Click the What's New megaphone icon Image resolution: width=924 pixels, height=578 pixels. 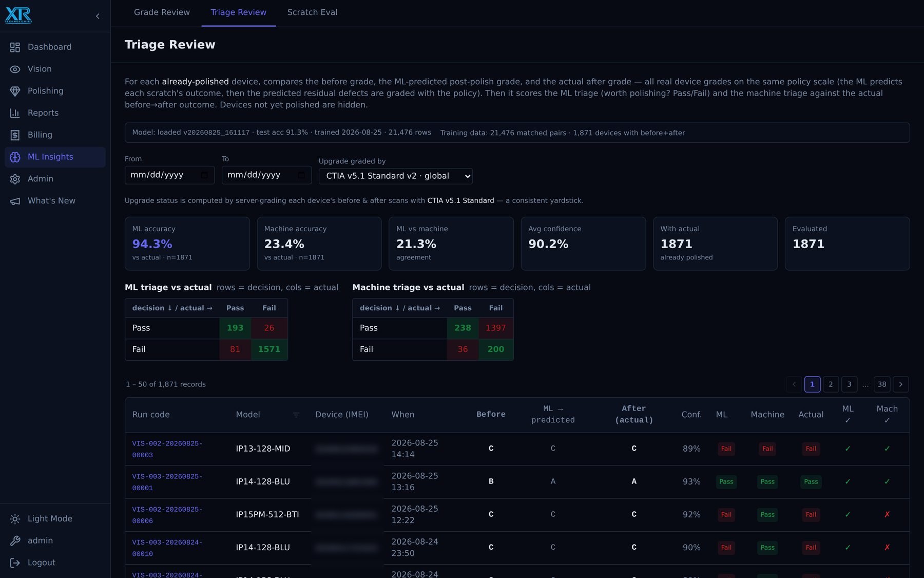15,201
